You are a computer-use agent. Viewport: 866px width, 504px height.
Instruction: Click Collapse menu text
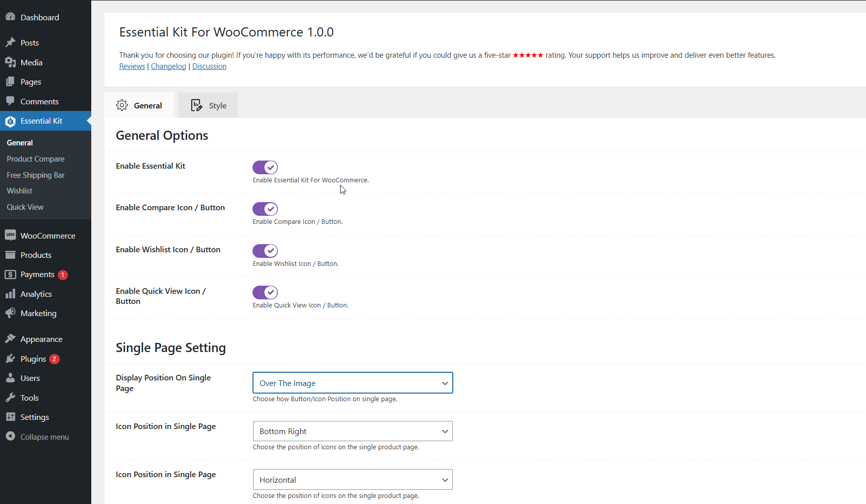pos(45,437)
